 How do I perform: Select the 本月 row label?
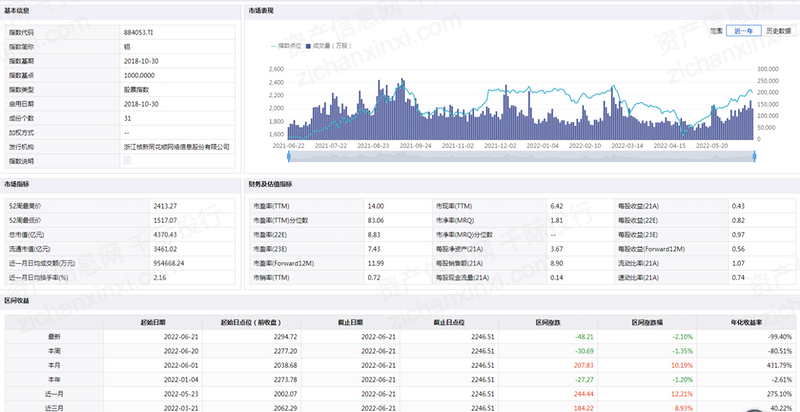pos(54,365)
